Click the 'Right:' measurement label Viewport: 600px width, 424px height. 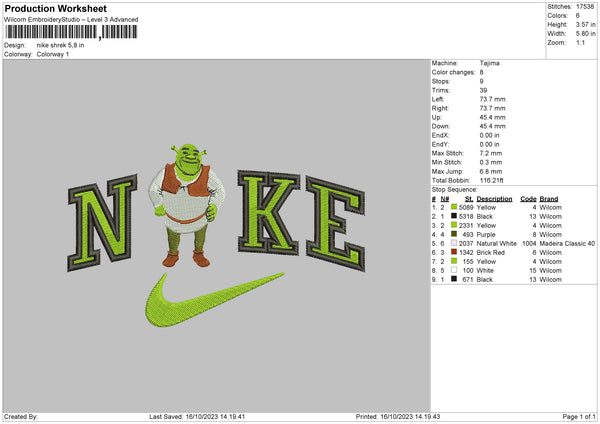pyautogui.click(x=440, y=108)
